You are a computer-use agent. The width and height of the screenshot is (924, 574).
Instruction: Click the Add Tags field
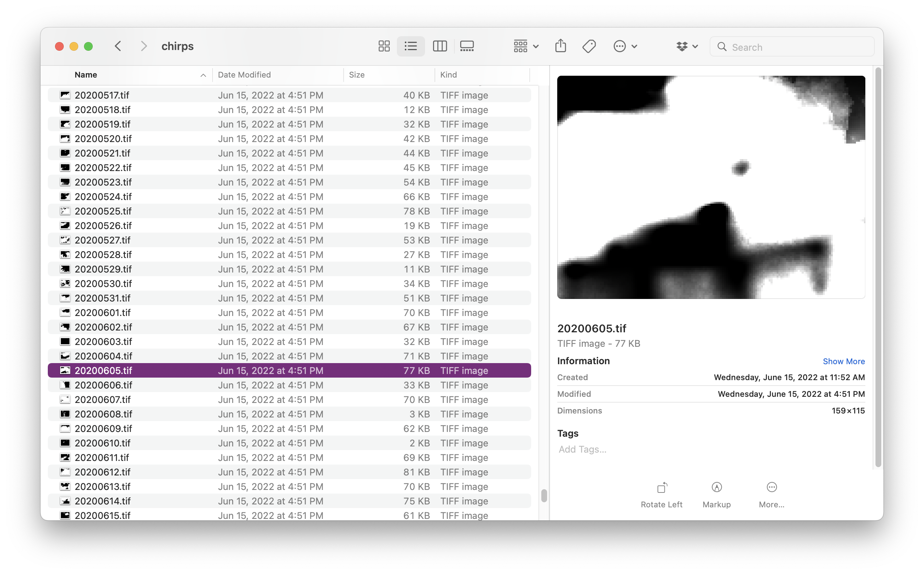(583, 449)
